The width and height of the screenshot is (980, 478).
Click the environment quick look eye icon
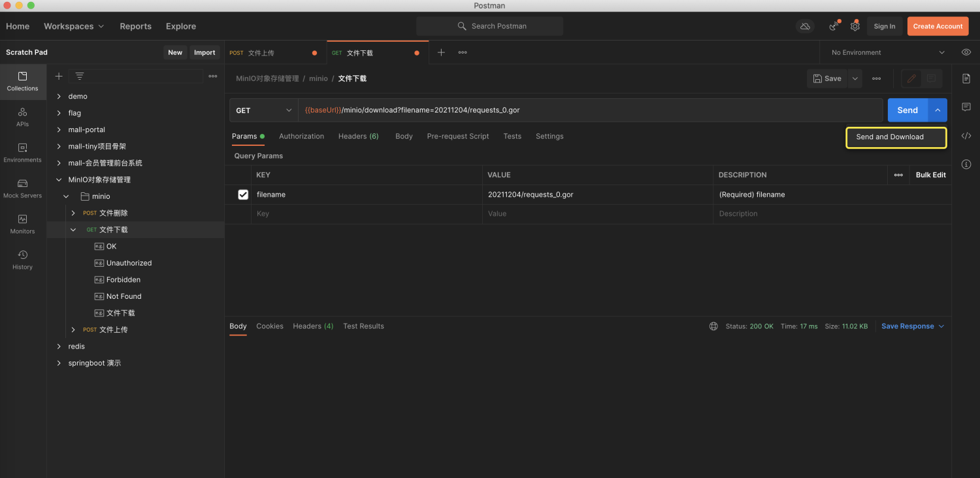(966, 52)
